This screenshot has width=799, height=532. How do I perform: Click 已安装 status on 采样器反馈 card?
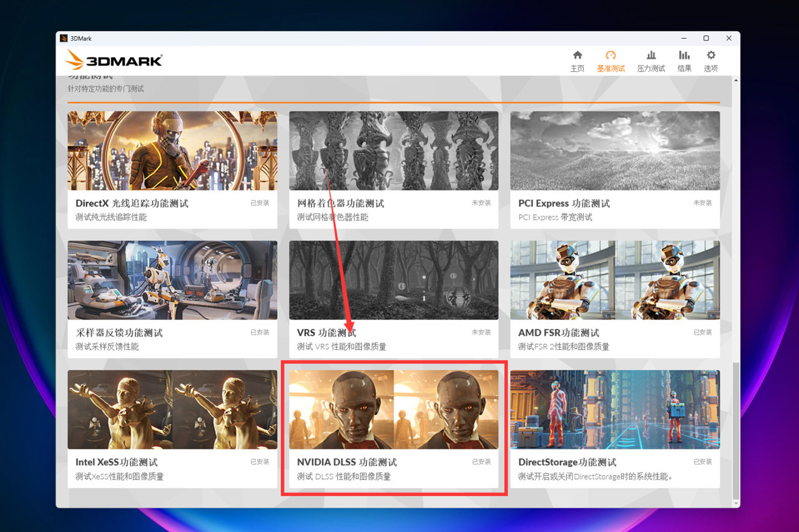[260, 332]
